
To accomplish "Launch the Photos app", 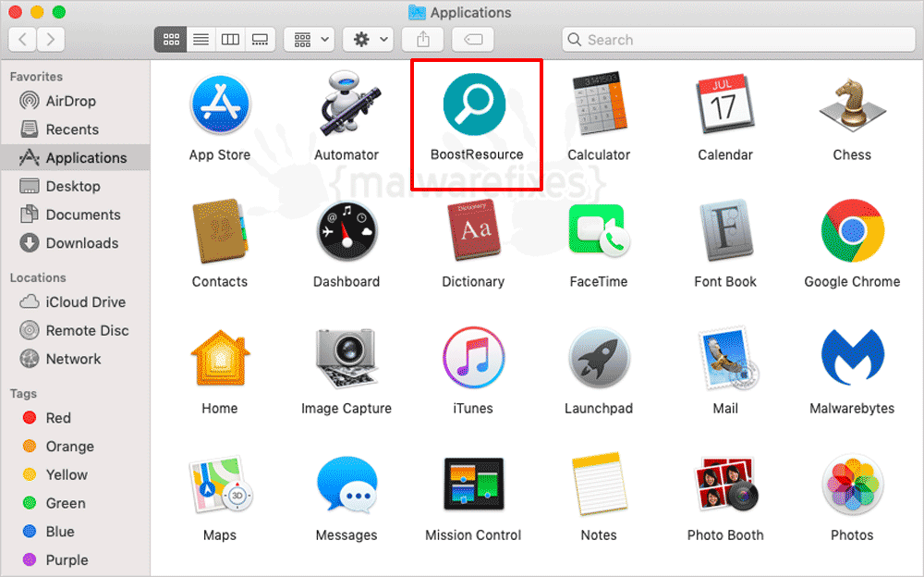I will (852, 485).
